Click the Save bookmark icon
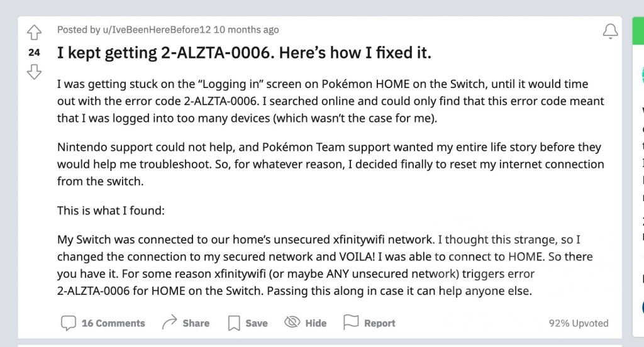 [x=234, y=323]
